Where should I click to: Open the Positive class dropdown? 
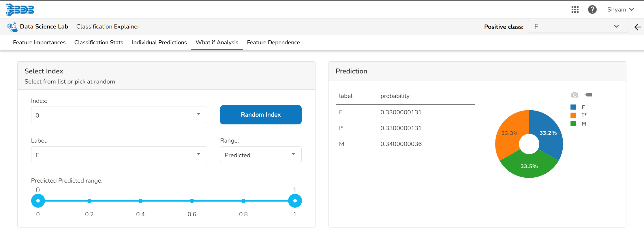pos(578,26)
